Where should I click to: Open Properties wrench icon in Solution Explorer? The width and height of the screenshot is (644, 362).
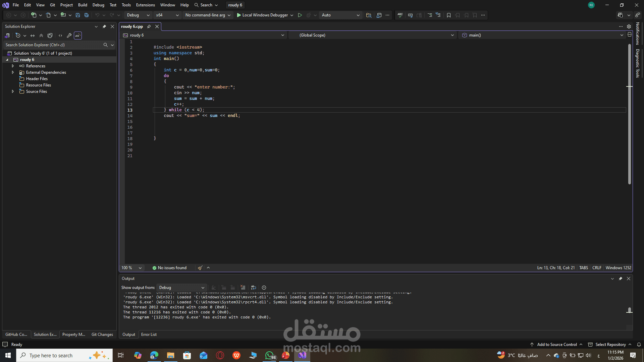click(x=69, y=36)
